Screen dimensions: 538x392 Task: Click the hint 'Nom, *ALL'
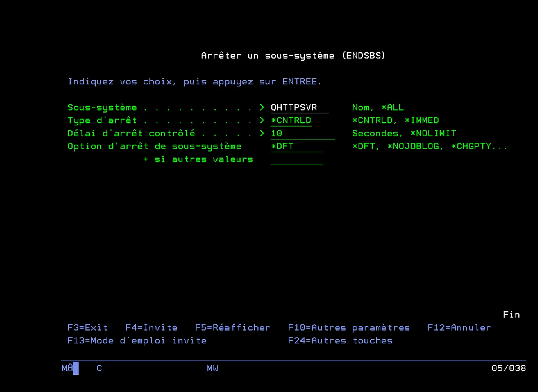pyautogui.click(x=378, y=108)
